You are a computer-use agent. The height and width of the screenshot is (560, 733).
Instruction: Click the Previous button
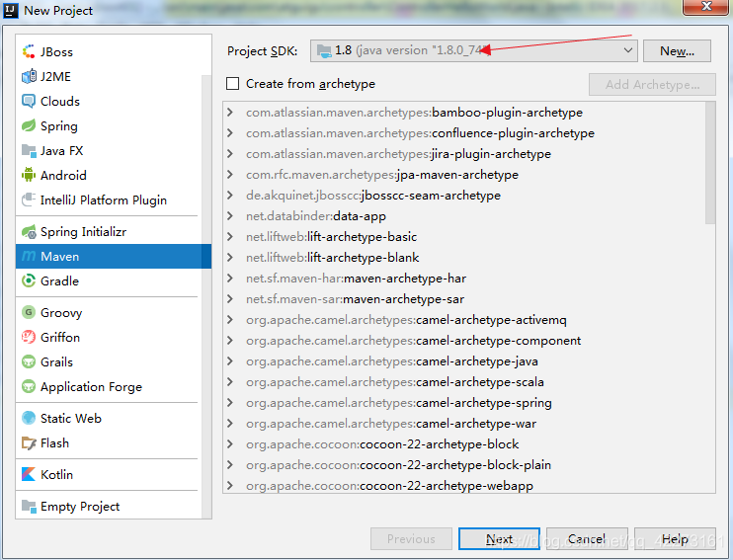tap(411, 539)
